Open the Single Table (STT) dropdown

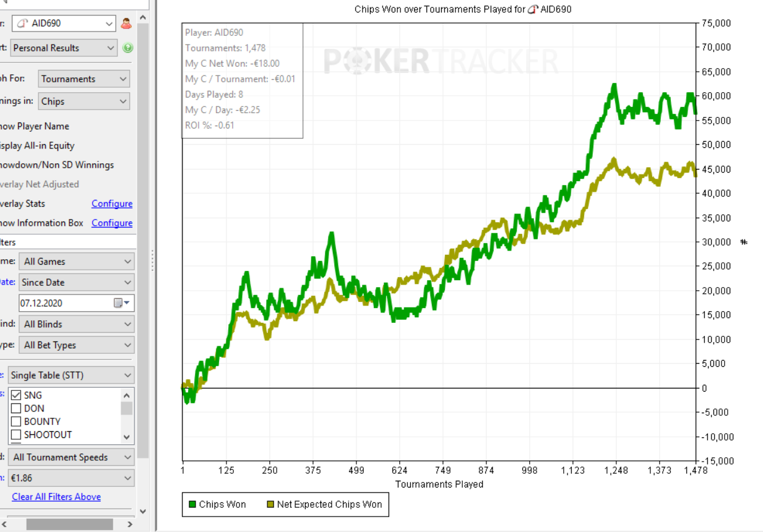tap(71, 375)
